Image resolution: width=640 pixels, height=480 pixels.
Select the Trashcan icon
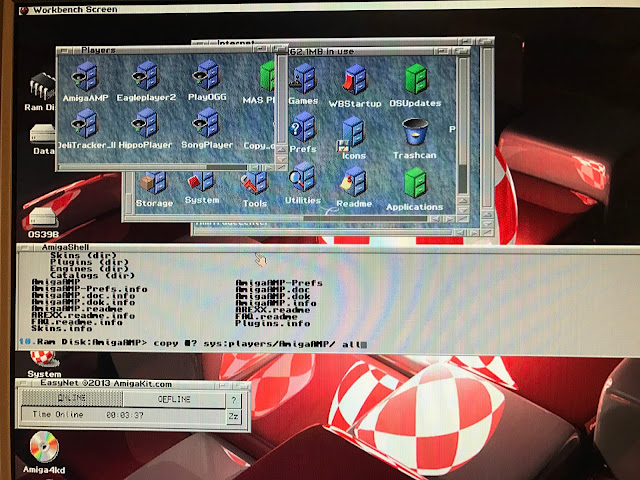click(415, 133)
